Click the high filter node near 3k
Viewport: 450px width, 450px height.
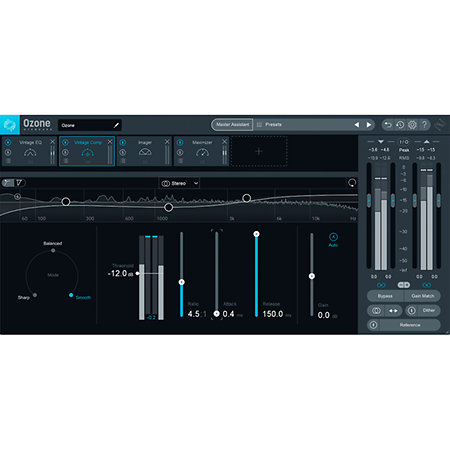[246, 198]
